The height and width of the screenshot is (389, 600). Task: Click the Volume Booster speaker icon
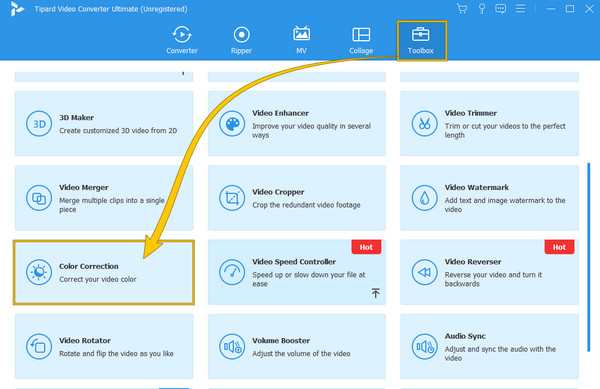(232, 347)
